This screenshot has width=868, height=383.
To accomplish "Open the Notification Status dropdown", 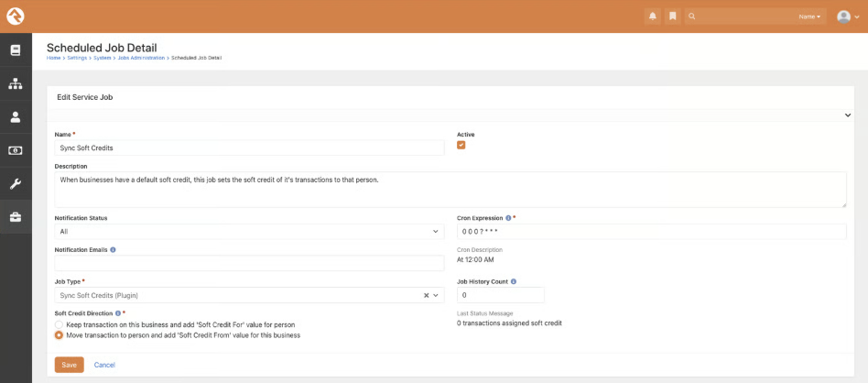I will pos(249,232).
